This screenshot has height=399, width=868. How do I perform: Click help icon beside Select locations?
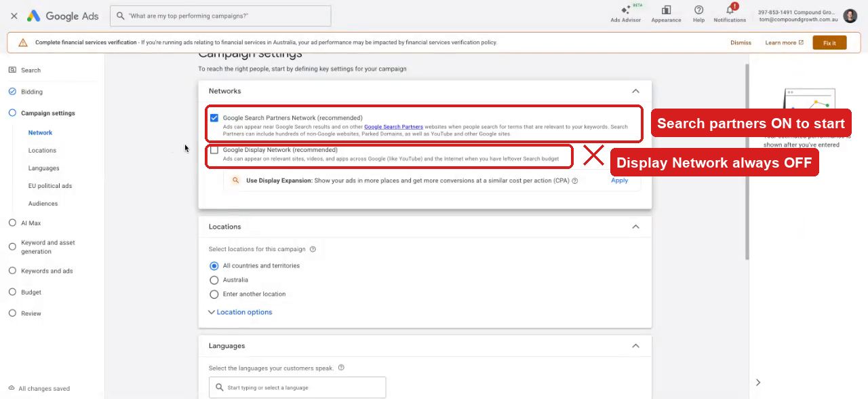click(x=313, y=249)
